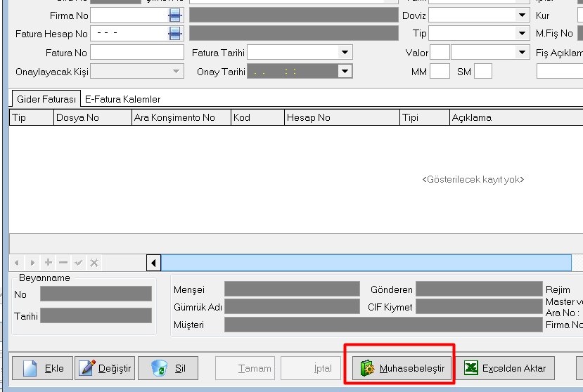
Task: Click the Fatura No input field
Action: [136, 52]
